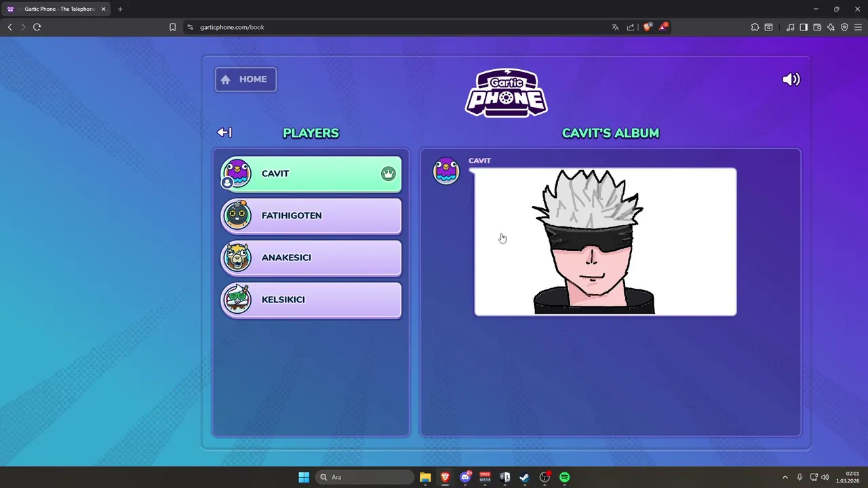Select player CAVIT in the players list
This screenshot has width=868, height=488.
311,174
